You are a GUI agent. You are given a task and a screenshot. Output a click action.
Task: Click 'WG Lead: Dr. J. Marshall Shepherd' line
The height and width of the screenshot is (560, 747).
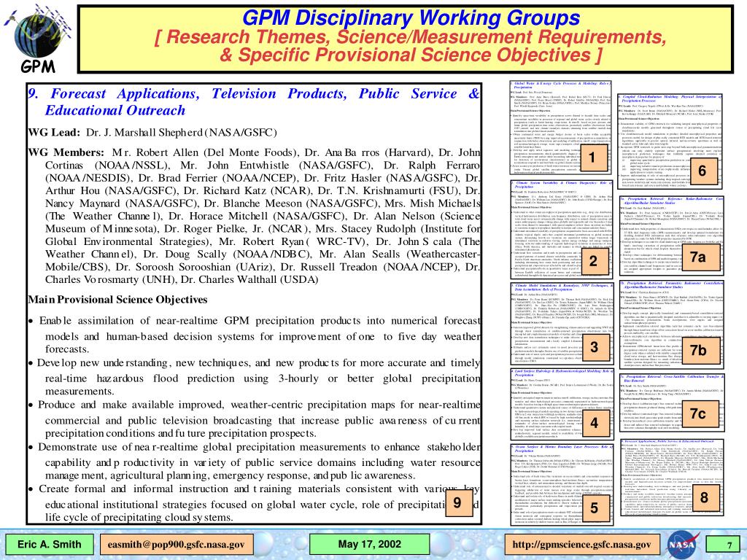152,133
